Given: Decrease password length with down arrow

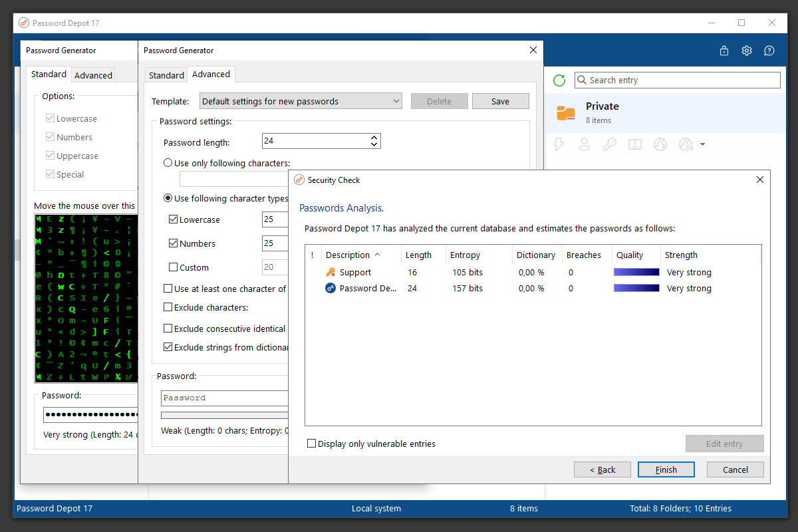Looking at the screenshot, I should pyautogui.click(x=374, y=144).
